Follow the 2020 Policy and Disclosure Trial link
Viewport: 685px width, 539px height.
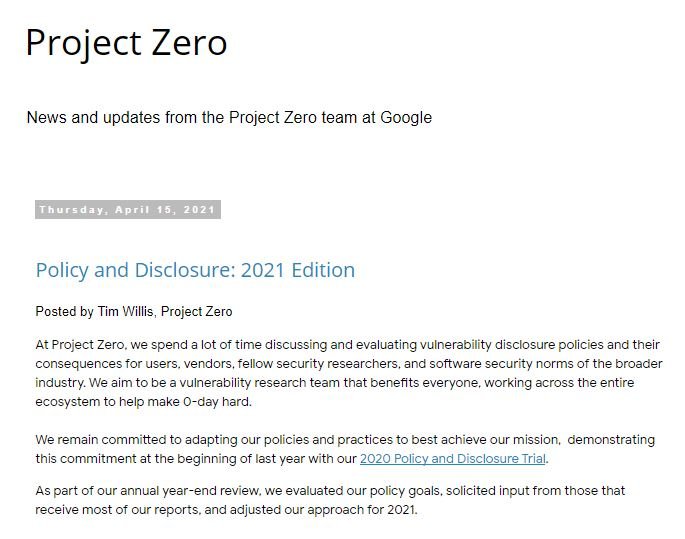pos(453,459)
